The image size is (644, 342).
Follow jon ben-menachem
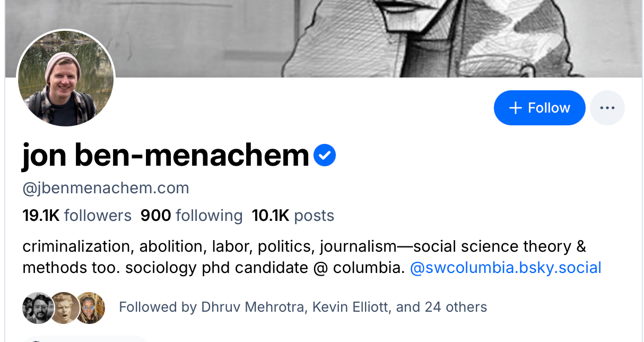539,108
